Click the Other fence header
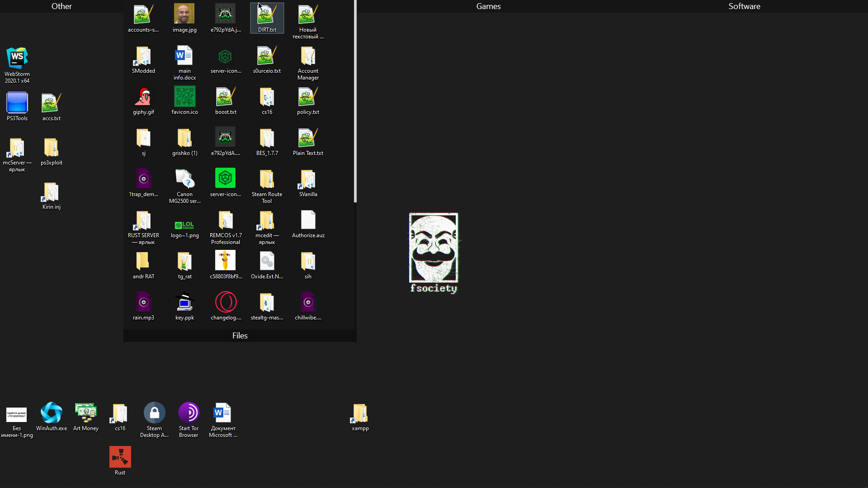The height and width of the screenshot is (488, 868). pyautogui.click(x=61, y=6)
